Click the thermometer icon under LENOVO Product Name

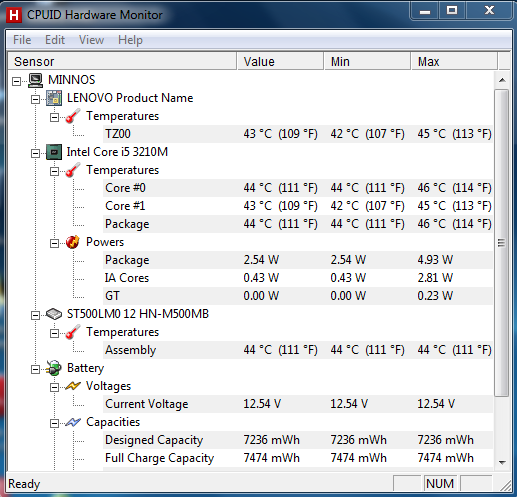click(x=73, y=116)
